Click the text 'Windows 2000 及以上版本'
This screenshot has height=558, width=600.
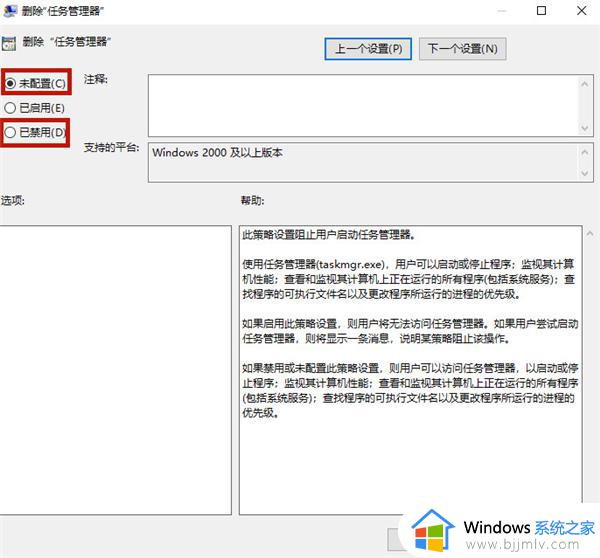coord(217,153)
